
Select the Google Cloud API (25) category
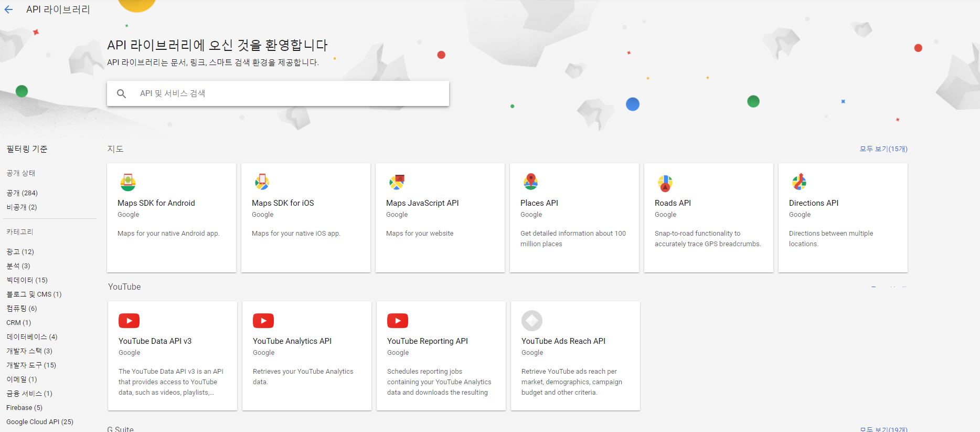[40, 422]
